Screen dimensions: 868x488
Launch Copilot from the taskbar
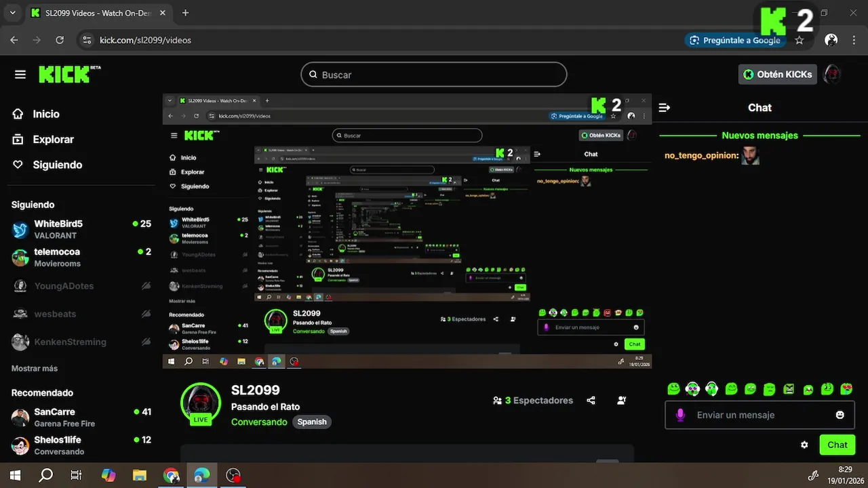(108, 475)
